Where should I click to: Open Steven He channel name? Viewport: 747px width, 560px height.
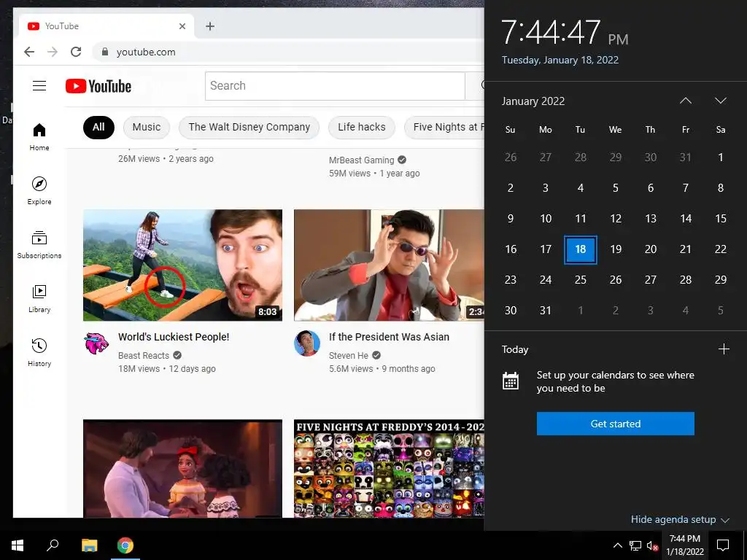coord(348,356)
